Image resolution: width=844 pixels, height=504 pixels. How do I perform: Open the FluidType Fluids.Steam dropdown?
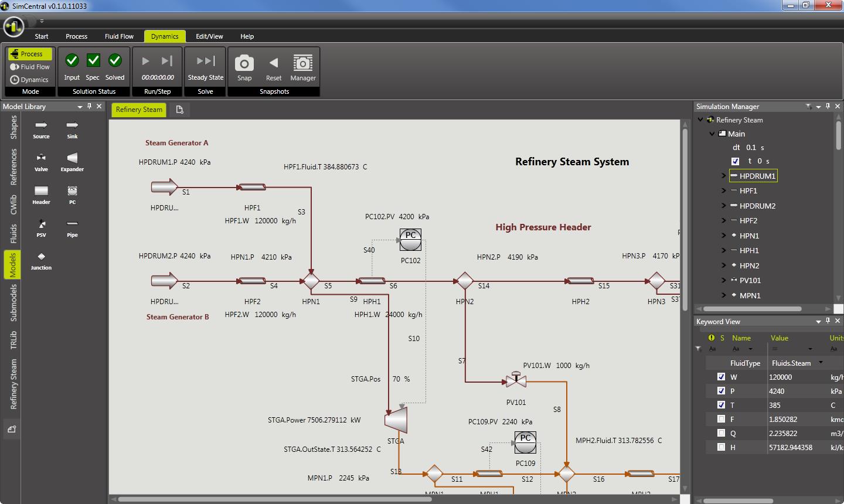click(x=821, y=363)
